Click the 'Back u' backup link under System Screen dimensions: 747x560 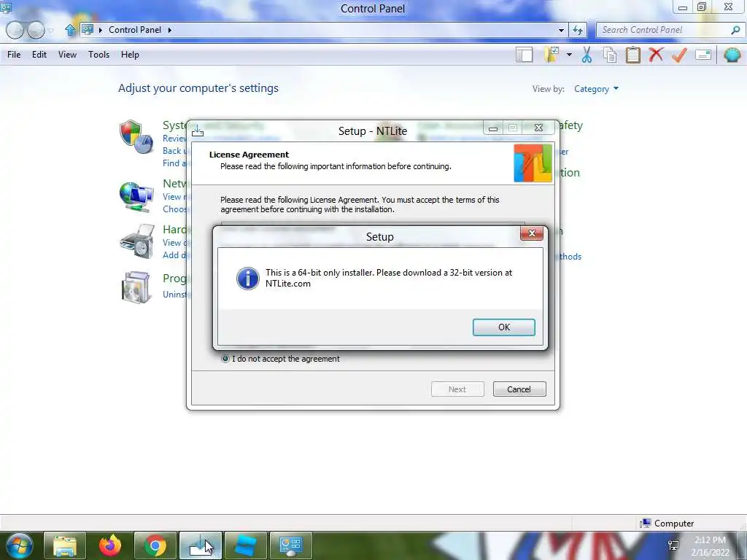click(x=174, y=150)
